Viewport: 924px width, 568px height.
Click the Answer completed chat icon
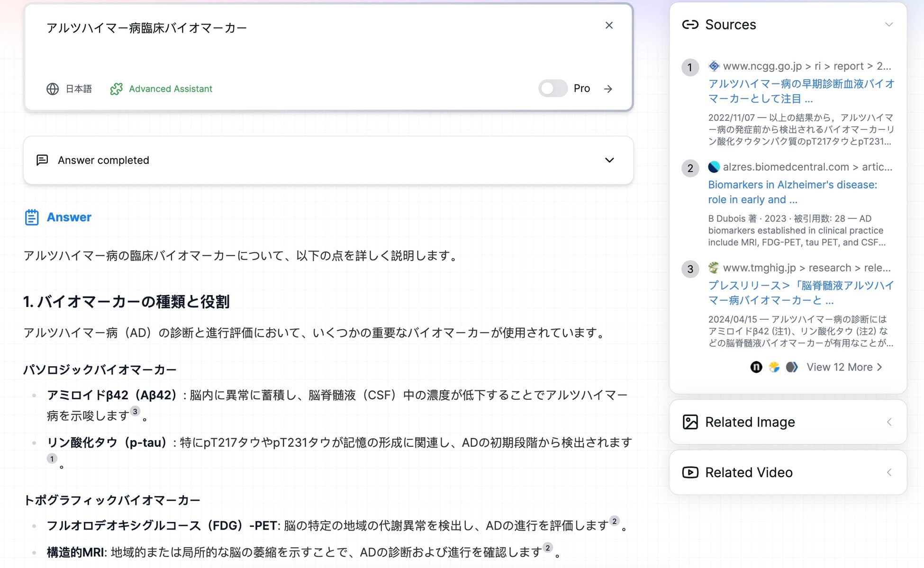click(x=42, y=160)
